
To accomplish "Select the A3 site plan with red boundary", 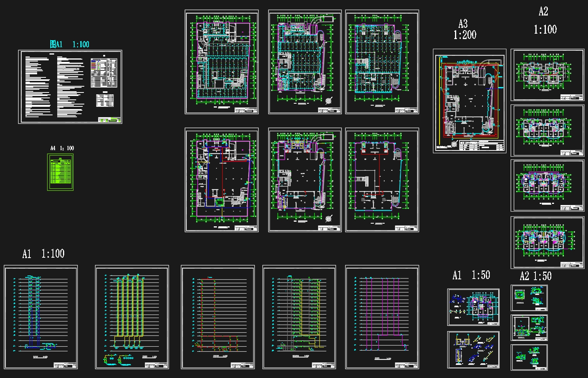I will tap(470, 101).
